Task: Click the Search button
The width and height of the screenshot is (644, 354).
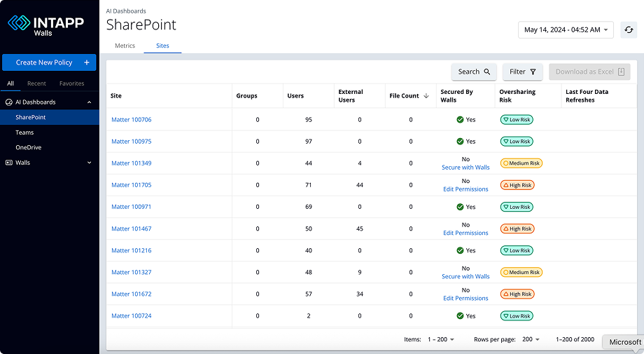Action: [x=474, y=72]
